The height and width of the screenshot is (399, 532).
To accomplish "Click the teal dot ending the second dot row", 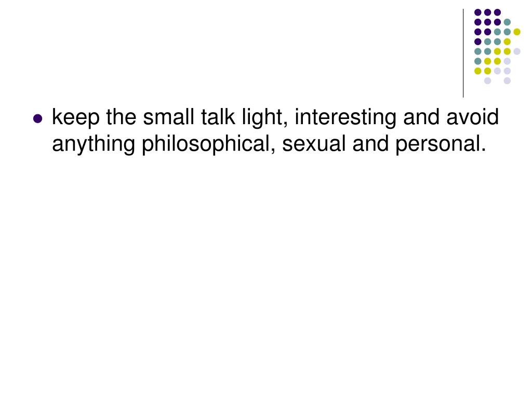I will 507,22.
